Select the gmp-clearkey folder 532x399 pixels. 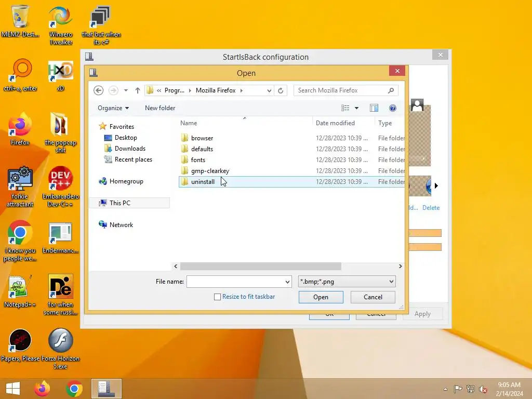[291, 170]
